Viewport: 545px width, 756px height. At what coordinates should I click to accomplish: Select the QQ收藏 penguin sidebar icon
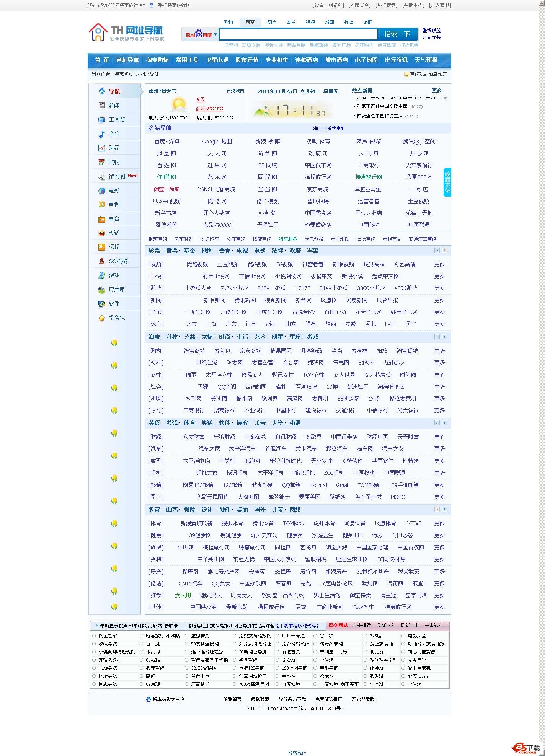(101, 261)
